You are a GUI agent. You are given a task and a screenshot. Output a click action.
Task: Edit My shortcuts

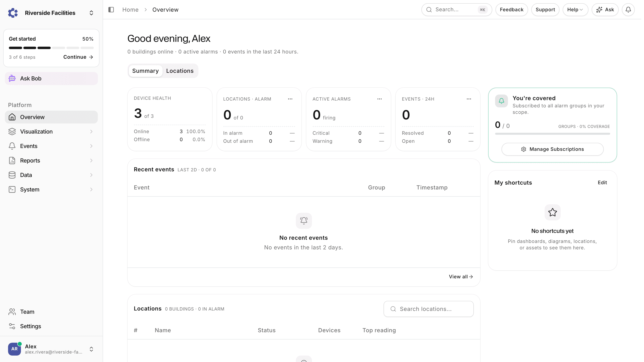[x=602, y=183]
